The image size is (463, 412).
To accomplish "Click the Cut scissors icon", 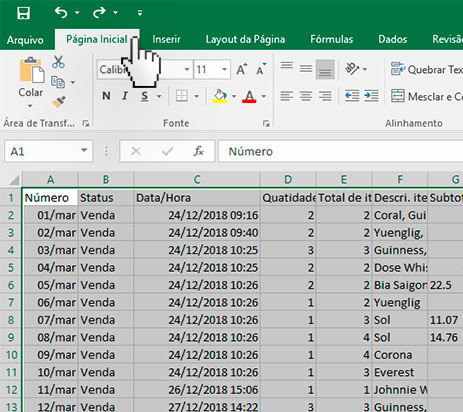I will pyautogui.click(x=58, y=62).
